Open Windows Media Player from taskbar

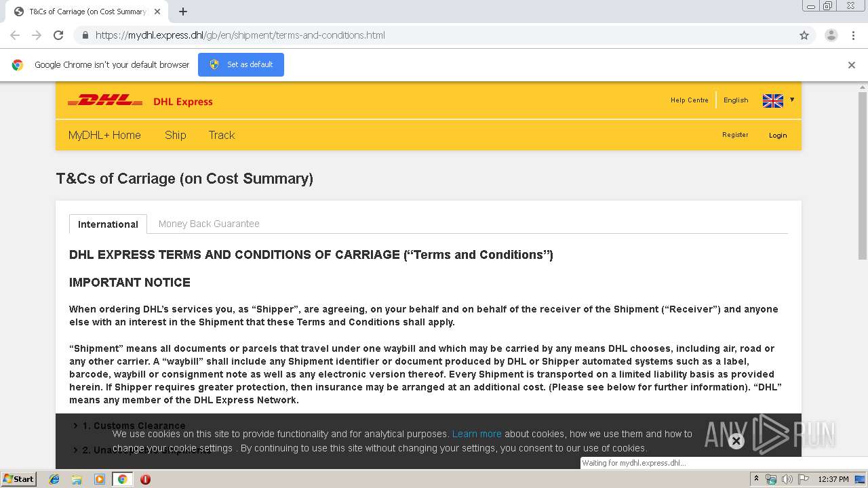tap(100, 479)
